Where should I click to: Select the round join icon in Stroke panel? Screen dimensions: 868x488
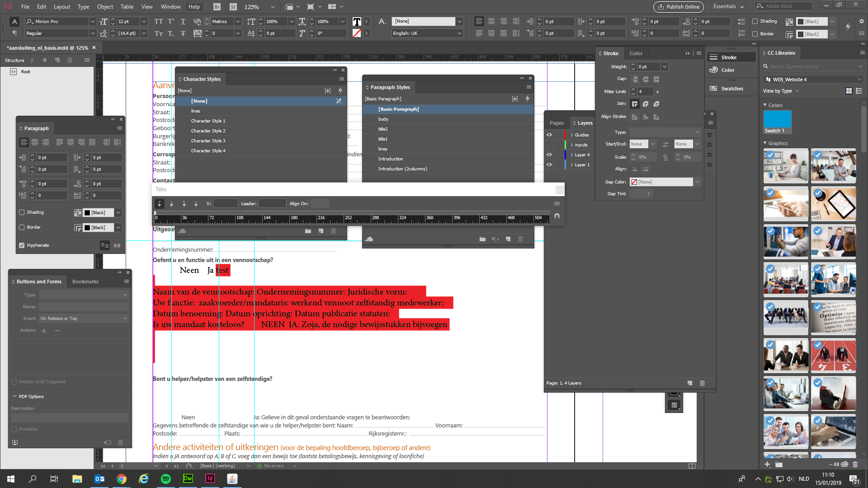pos(646,104)
